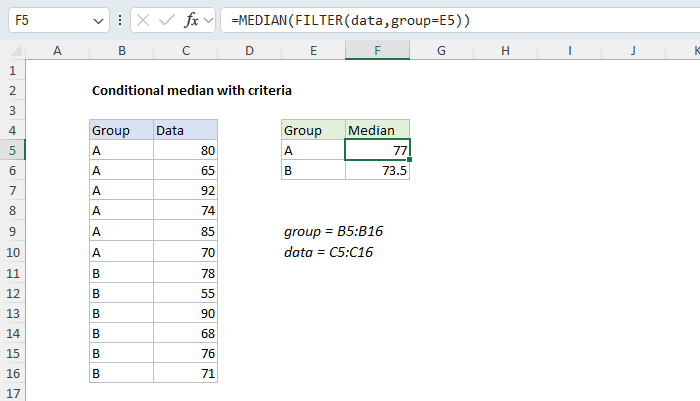The height and width of the screenshot is (401, 700).
Task: Select column C header
Action: click(186, 50)
